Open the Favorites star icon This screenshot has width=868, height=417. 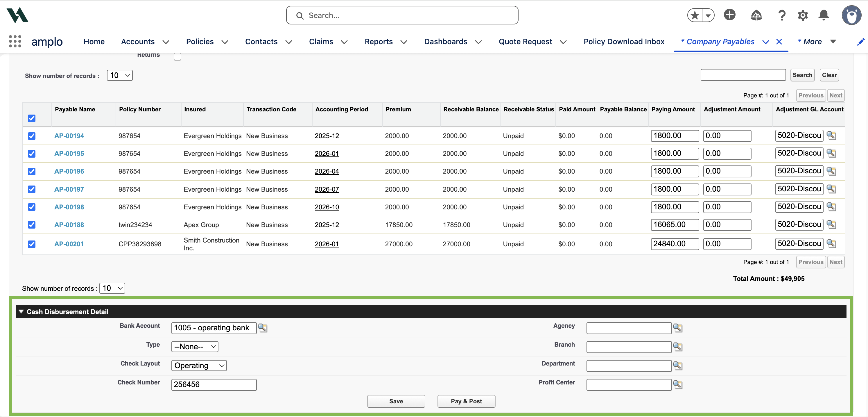(695, 15)
